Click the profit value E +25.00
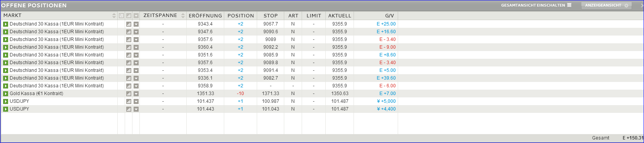The width and height of the screenshot is (644, 143). 386,24
